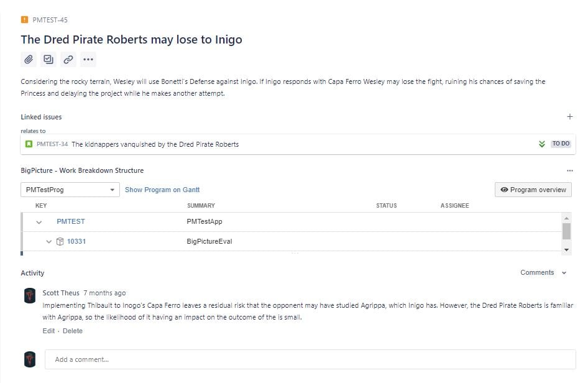Open linked issue PMTEST-34
The image size is (588, 383).
pos(52,144)
